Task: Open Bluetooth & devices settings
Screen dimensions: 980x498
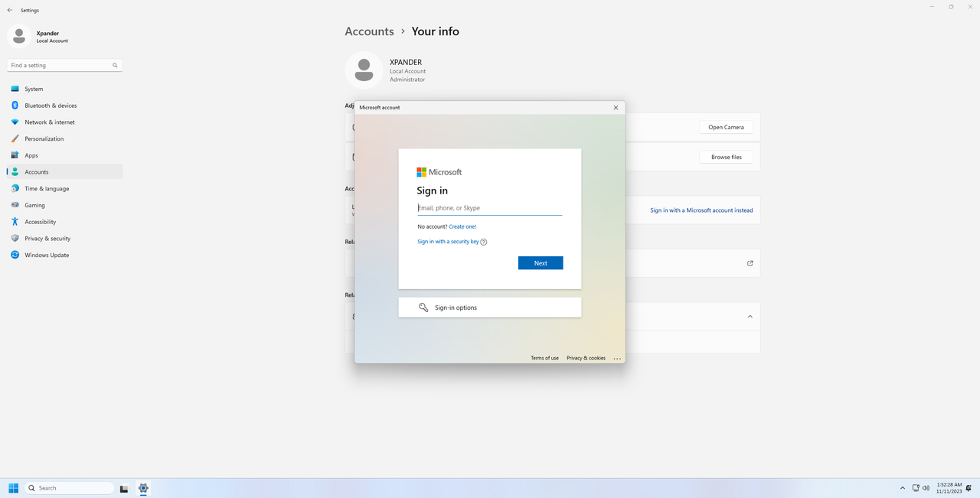Action: tap(64, 106)
